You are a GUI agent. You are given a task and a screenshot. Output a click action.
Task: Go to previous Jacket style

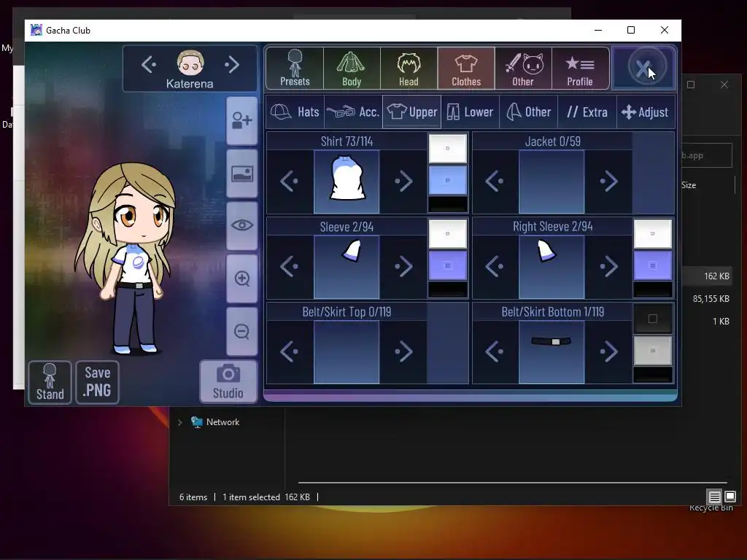coord(494,181)
